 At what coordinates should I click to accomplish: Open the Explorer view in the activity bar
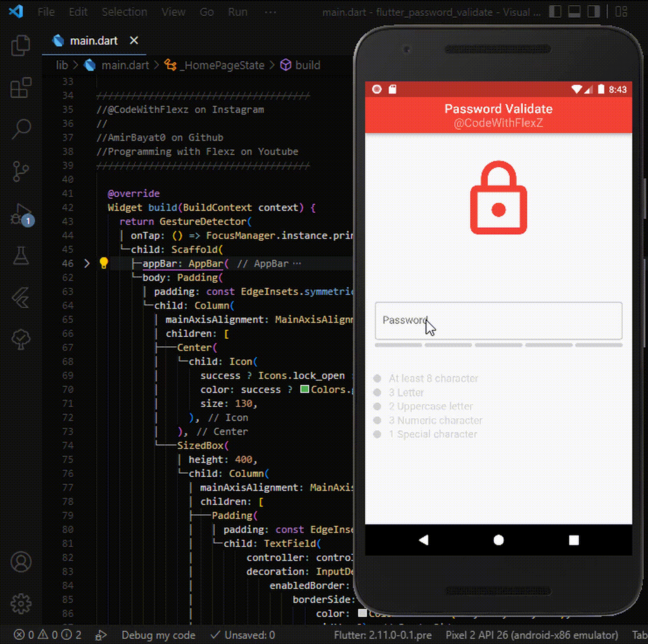click(20, 45)
